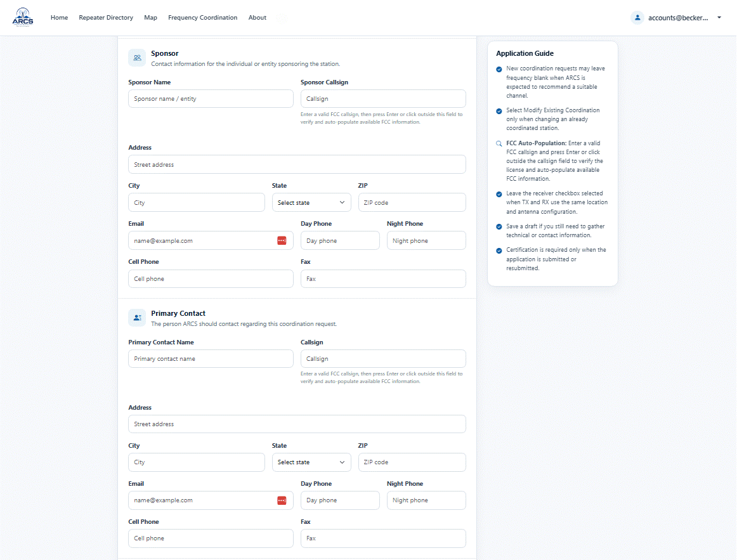Expand the account menu caret
This screenshot has height=560, width=737.
(x=719, y=18)
